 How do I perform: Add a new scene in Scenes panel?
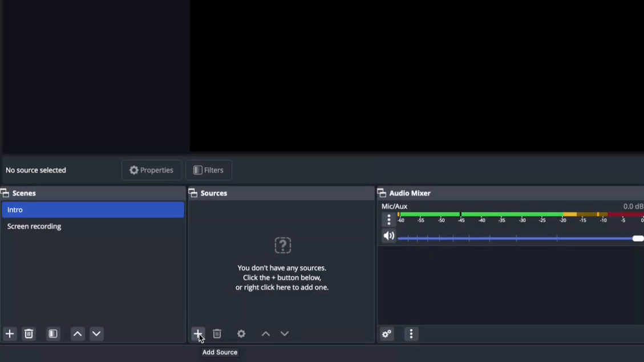click(10, 333)
